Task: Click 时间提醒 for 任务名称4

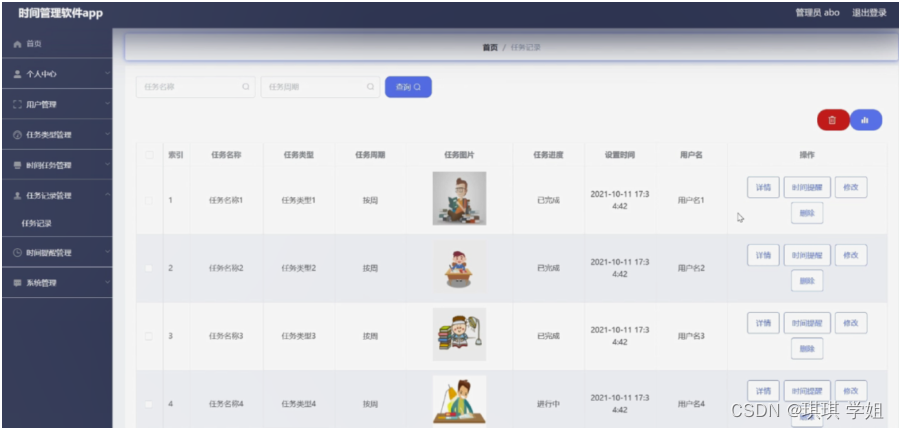Action: pyautogui.click(x=807, y=391)
